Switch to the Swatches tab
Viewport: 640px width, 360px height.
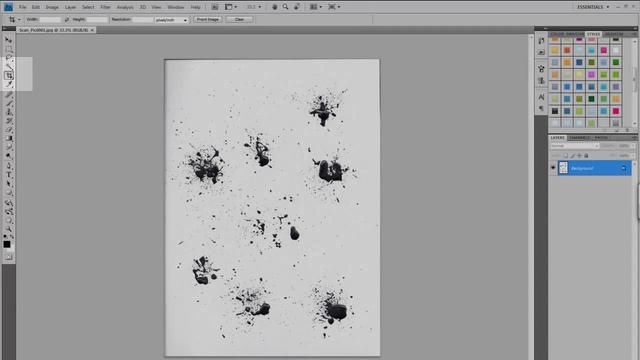(575, 34)
